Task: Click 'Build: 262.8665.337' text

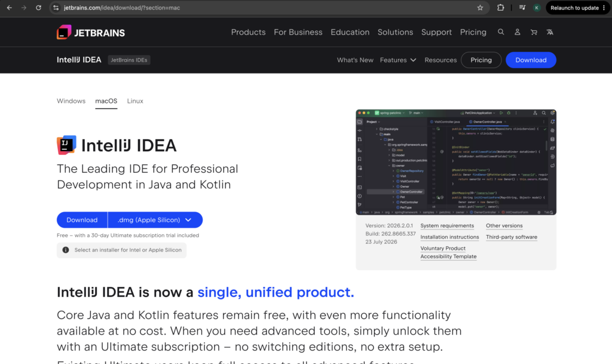Action: pos(390,234)
